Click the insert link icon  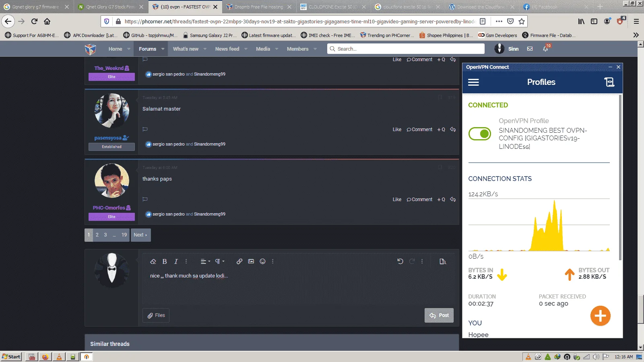239,261
